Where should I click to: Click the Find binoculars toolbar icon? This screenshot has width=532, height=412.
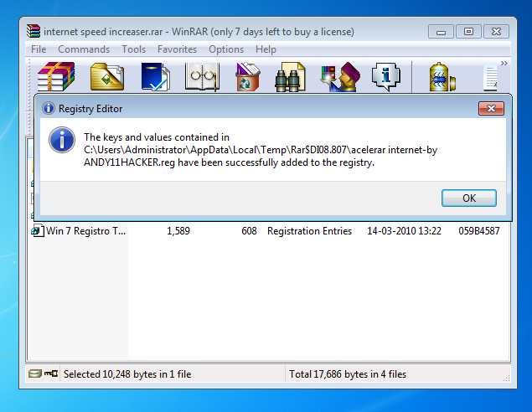(x=290, y=77)
